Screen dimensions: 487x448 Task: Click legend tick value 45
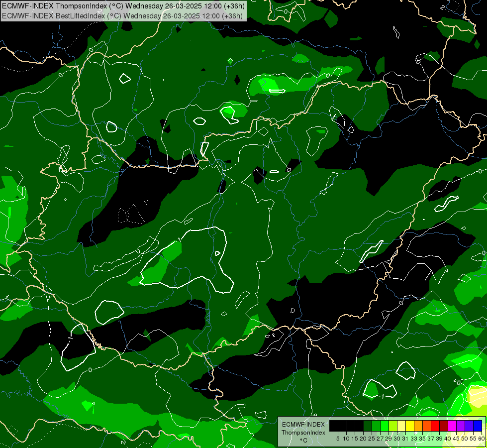pyautogui.click(x=456, y=439)
